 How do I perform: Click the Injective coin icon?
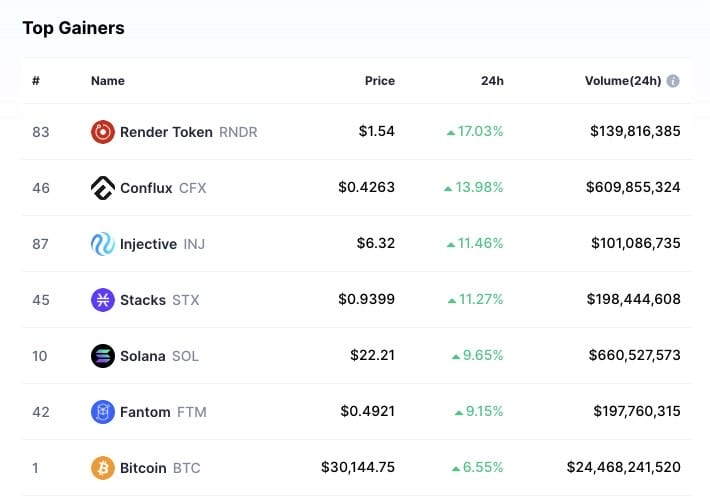point(102,243)
